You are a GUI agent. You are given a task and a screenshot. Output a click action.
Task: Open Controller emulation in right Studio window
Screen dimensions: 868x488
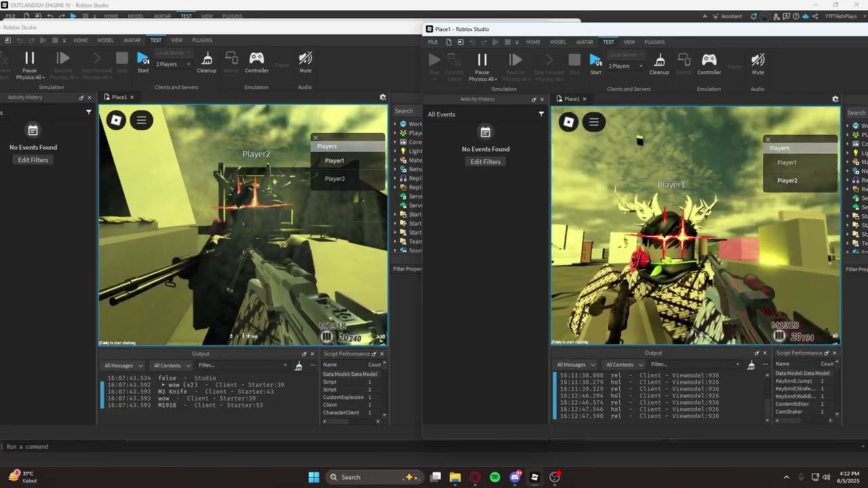pyautogui.click(x=709, y=60)
